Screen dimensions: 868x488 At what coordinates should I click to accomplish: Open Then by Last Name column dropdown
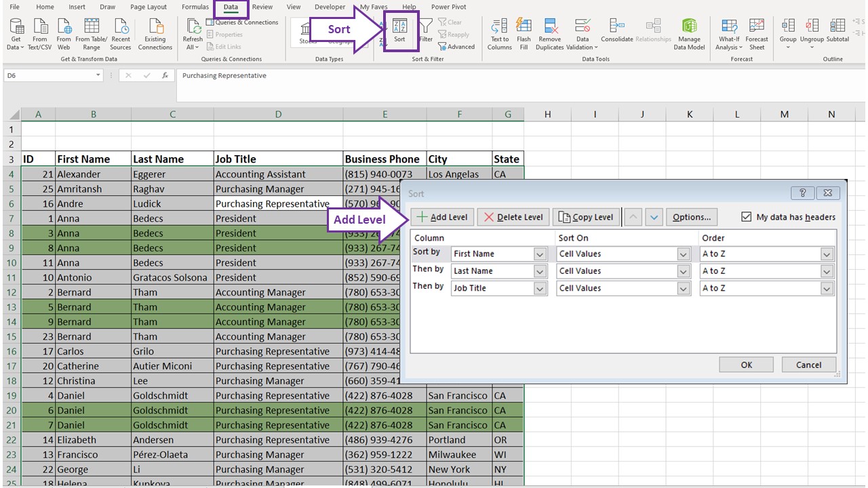[540, 271]
